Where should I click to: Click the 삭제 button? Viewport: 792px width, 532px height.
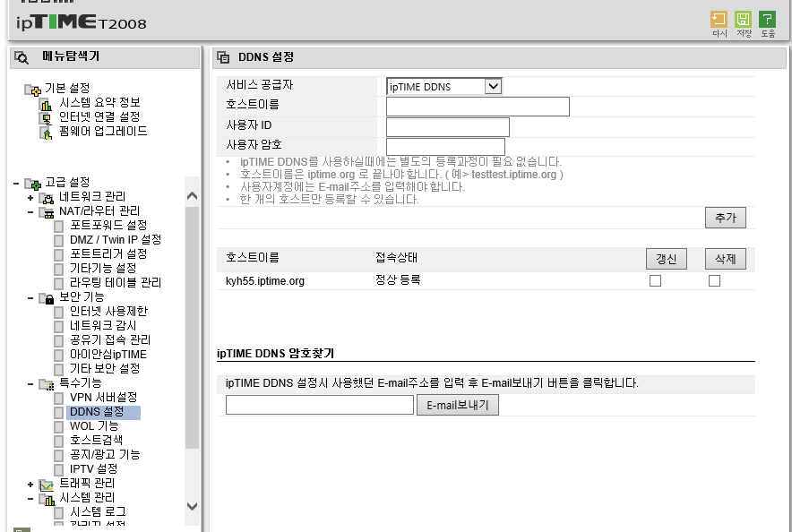coord(726,259)
